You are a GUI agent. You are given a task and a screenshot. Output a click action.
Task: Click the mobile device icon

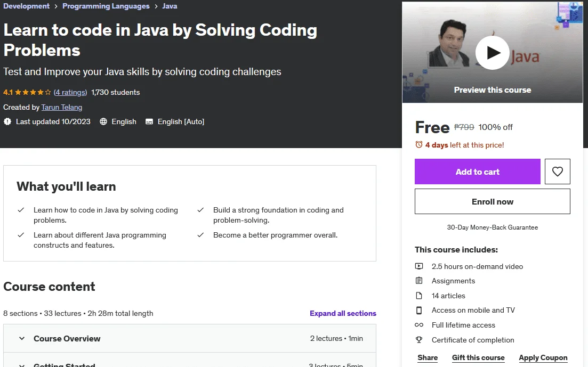[419, 311]
